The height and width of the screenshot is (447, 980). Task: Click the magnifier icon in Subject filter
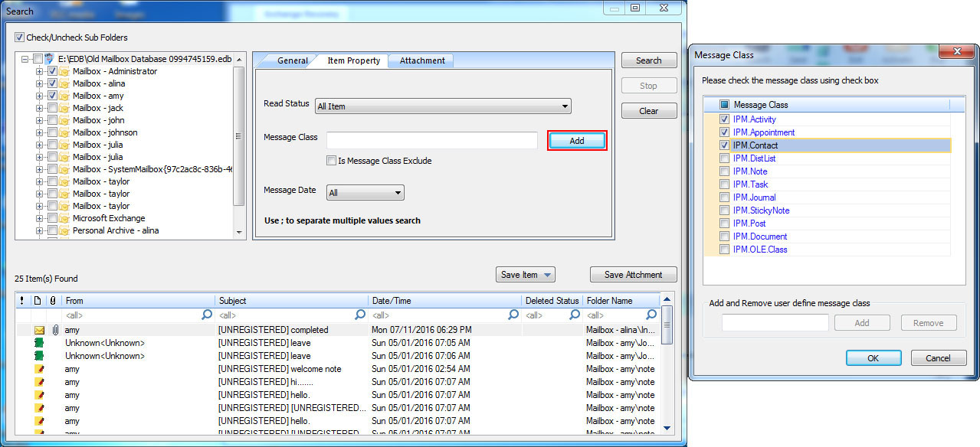360,315
